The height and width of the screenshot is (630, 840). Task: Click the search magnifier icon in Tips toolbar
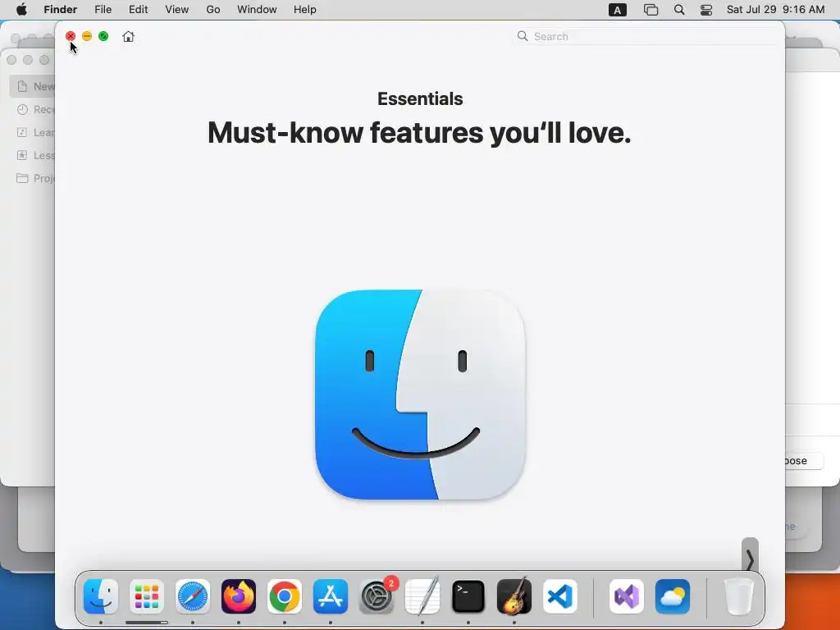click(x=523, y=36)
